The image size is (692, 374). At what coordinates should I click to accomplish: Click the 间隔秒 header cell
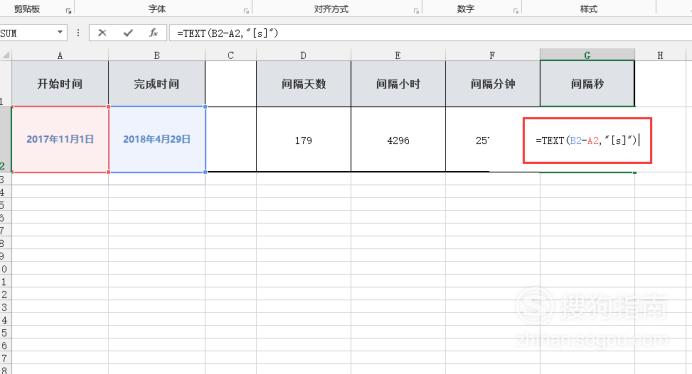click(x=587, y=83)
